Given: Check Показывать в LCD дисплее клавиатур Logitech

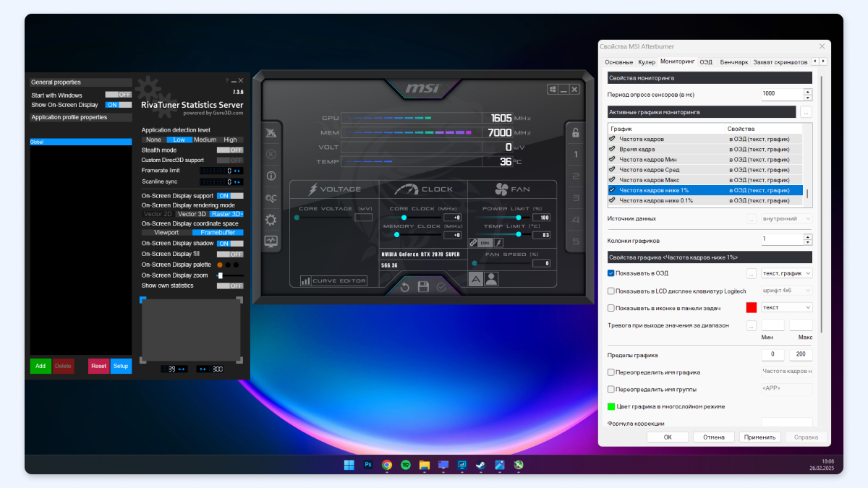Looking at the screenshot, I should coord(611,291).
